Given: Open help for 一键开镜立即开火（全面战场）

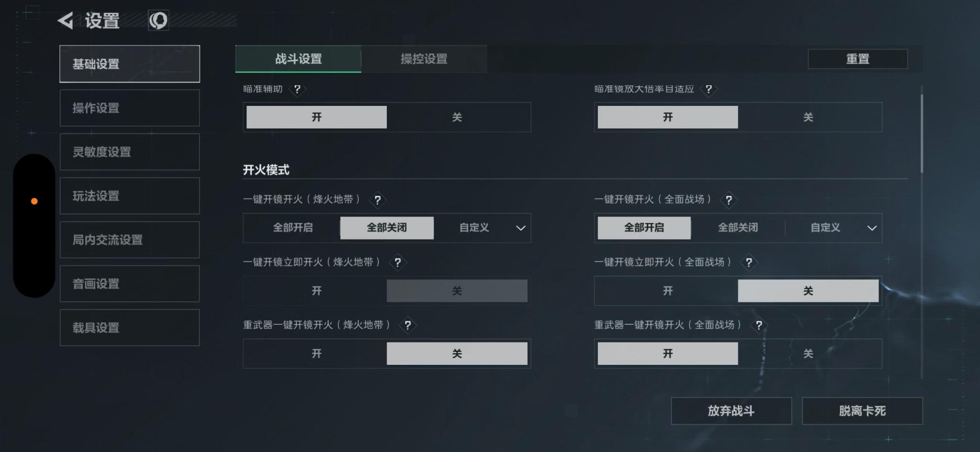Looking at the screenshot, I should 748,263.
